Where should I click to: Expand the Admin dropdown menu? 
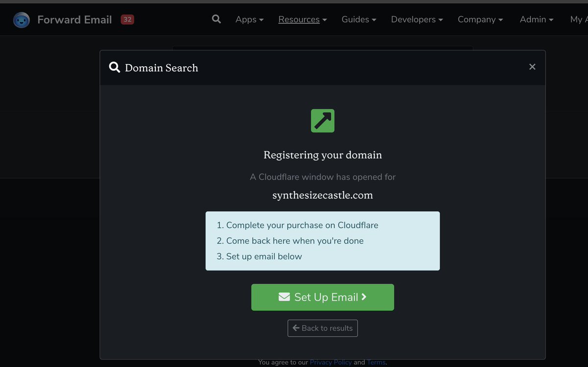537,20
